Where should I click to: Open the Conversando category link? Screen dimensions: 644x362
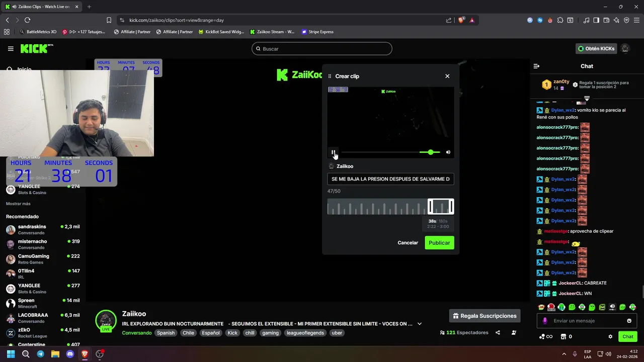point(136,333)
